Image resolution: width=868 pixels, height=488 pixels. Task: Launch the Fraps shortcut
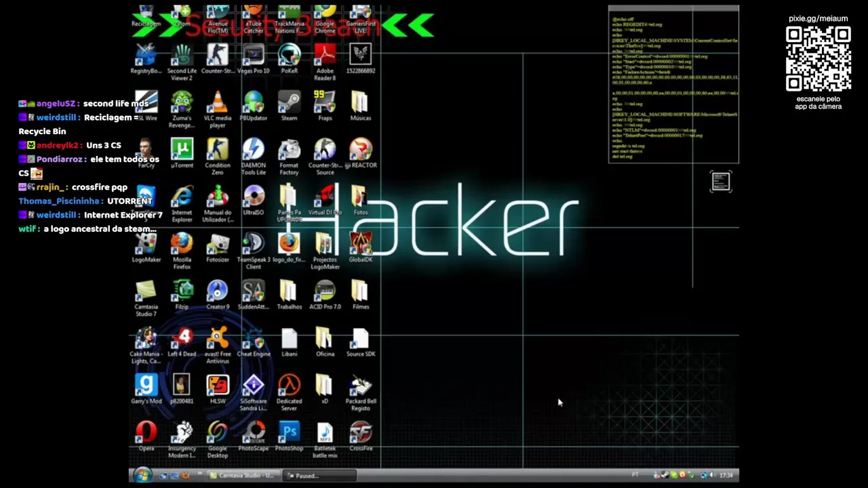(x=325, y=106)
